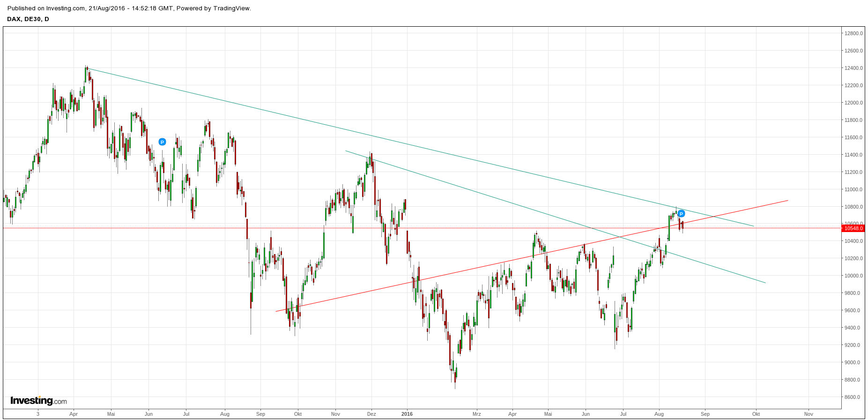Click the blue P marker at August 2016 high
The image size is (868, 420).
[682, 214]
